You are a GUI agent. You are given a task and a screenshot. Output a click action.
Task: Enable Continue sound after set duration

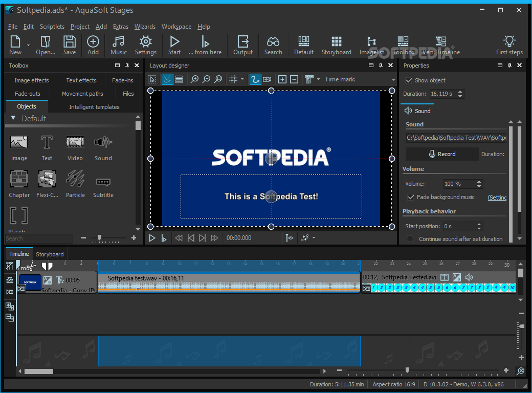tap(410, 239)
